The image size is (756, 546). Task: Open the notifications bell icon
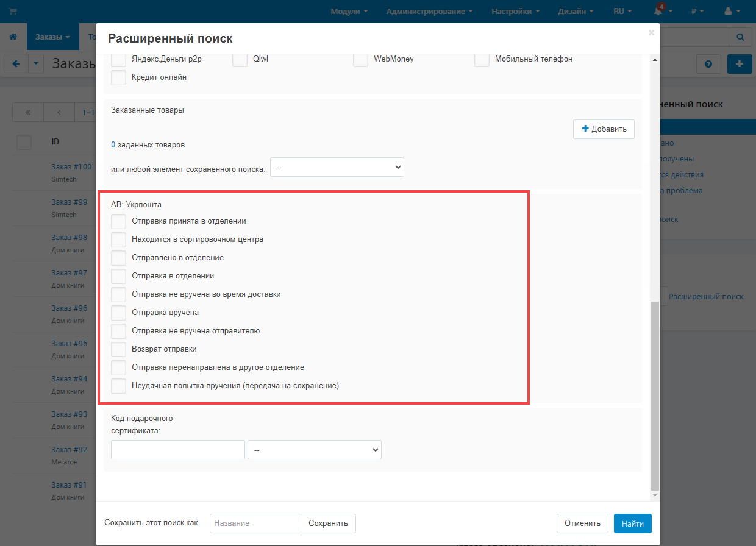coord(658,11)
